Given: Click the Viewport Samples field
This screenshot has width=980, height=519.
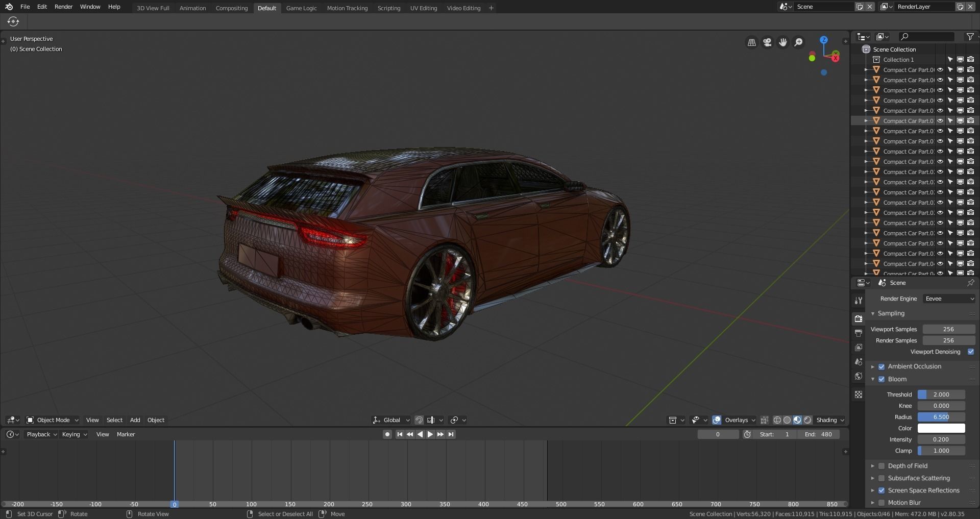Looking at the screenshot, I should tap(949, 329).
